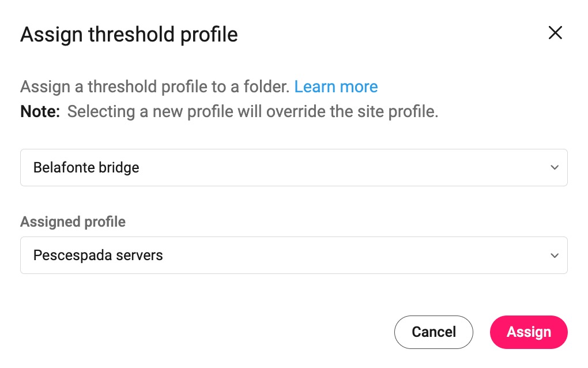Close the Assign threshold profile dialog
This screenshot has height=368, width=588.
click(x=555, y=33)
